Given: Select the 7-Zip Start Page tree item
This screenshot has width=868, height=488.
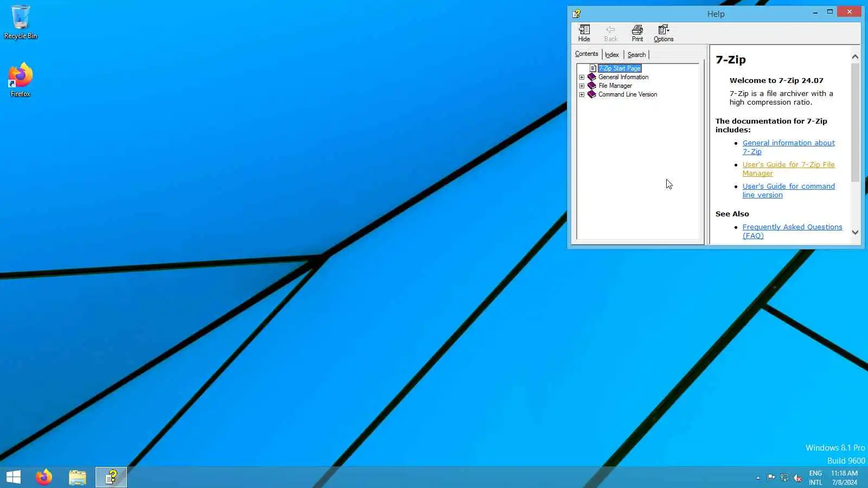Looking at the screenshot, I should click(620, 68).
